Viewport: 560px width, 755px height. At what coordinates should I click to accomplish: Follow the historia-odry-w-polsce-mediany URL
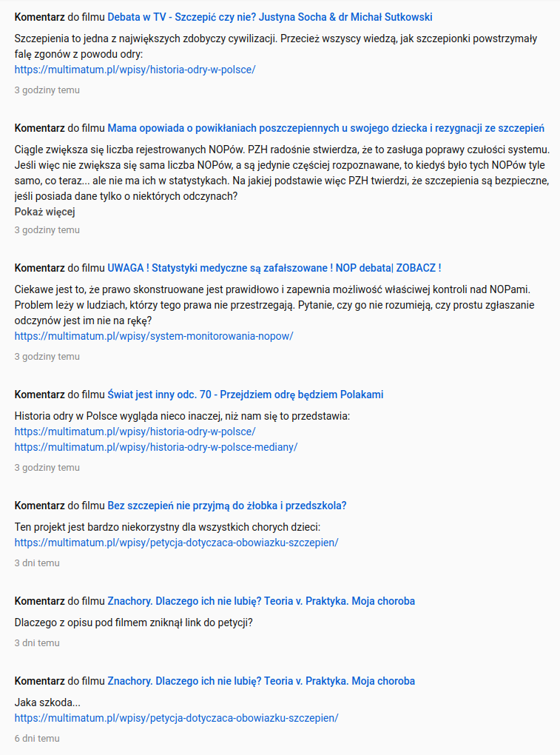155,447
